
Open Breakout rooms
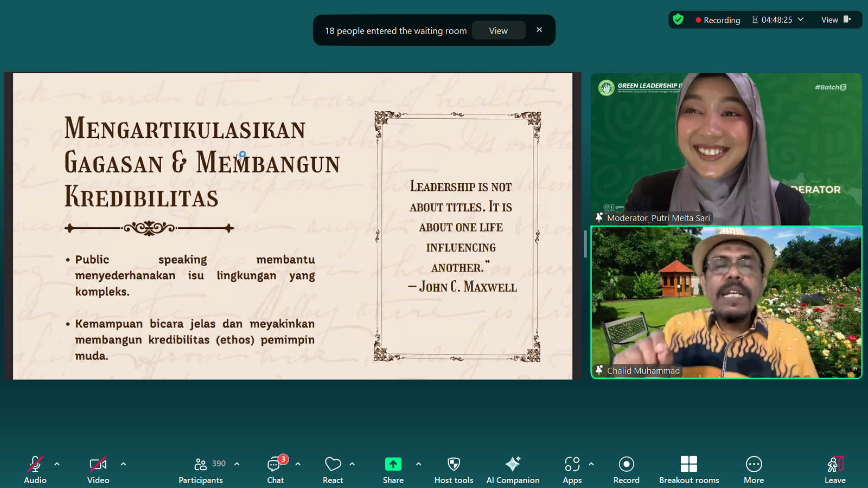[x=689, y=465]
